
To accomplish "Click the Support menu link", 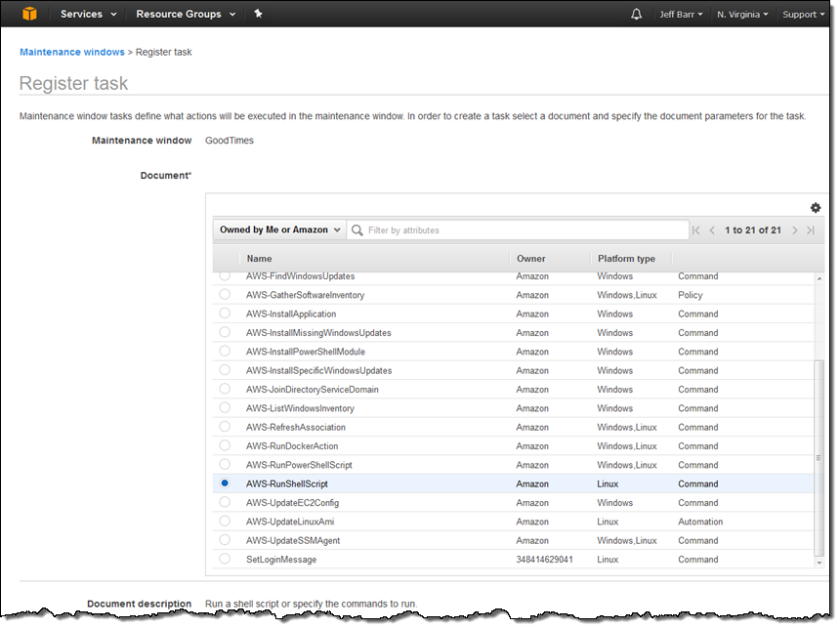I will [803, 15].
